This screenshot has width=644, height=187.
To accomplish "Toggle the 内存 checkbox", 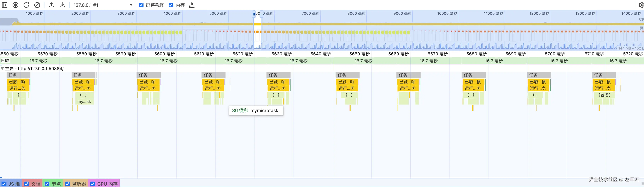I will 171,5.
